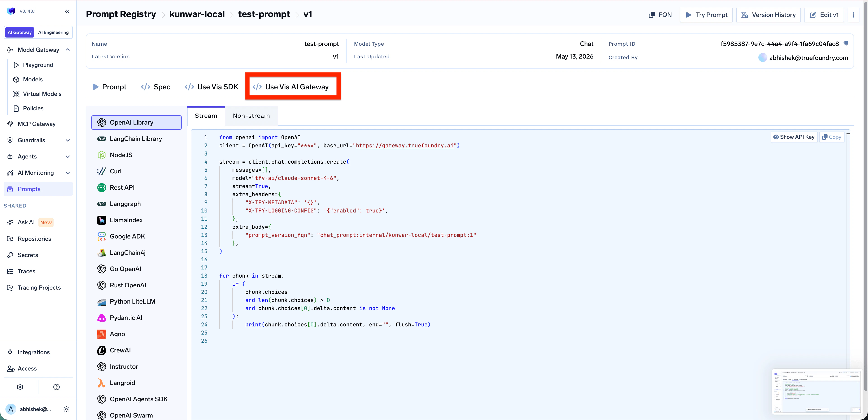Switch to AI Engineering mode
The width and height of the screenshot is (868, 420).
53,32
